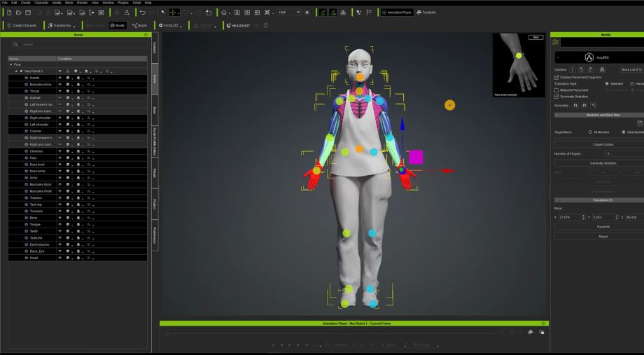
Task: Collapse Skeleton and Bind Skin section
Action: (556, 115)
